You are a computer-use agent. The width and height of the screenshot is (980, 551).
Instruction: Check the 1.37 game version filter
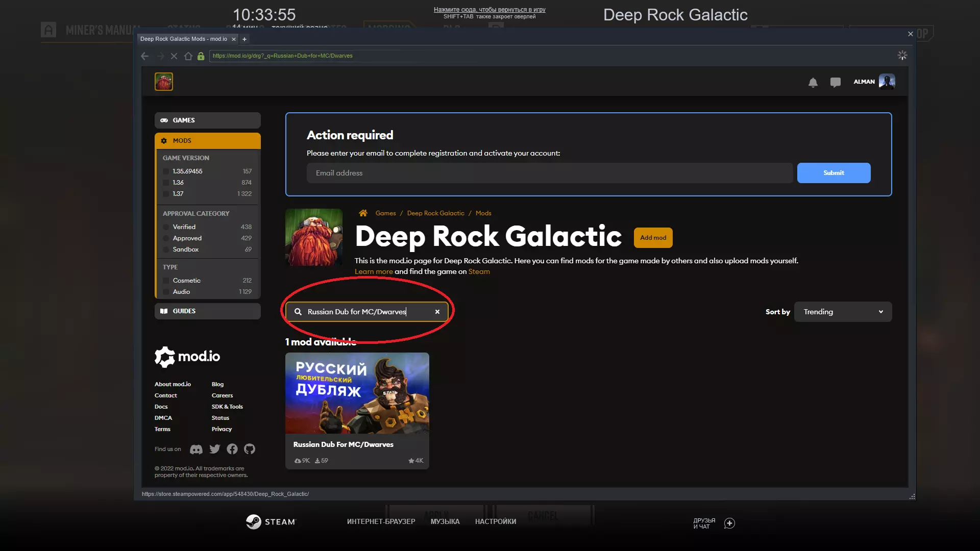[166, 194]
